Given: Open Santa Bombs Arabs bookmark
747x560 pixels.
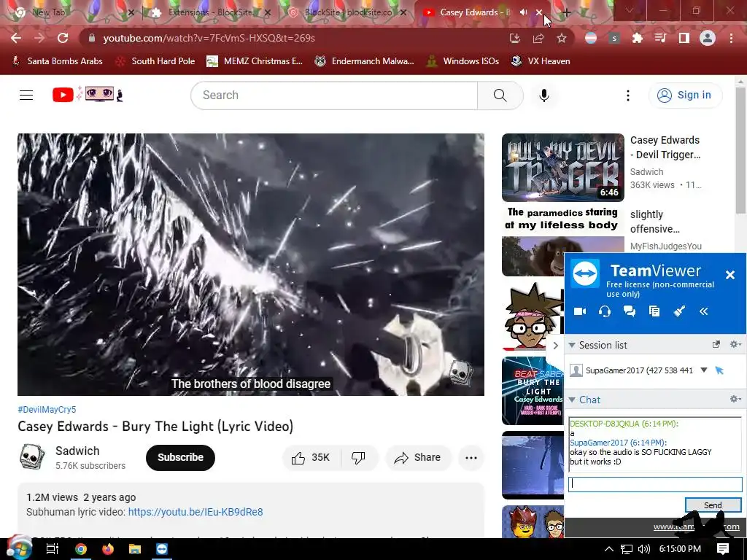Looking at the screenshot, I should [57, 61].
